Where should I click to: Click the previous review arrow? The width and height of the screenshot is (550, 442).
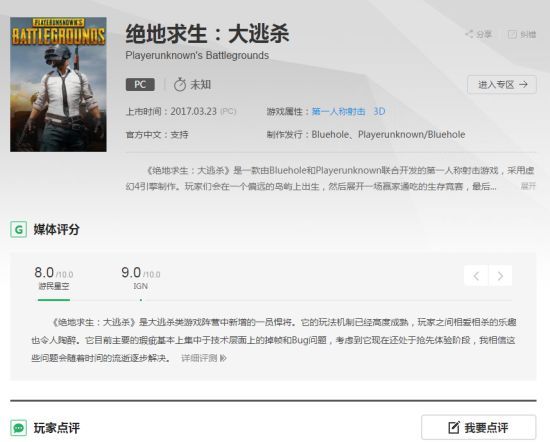coord(476,276)
